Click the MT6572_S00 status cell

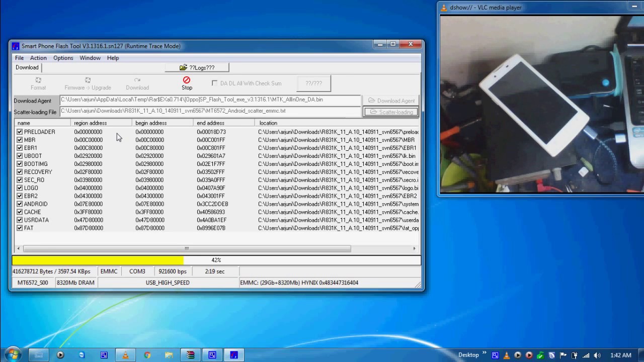(x=33, y=283)
